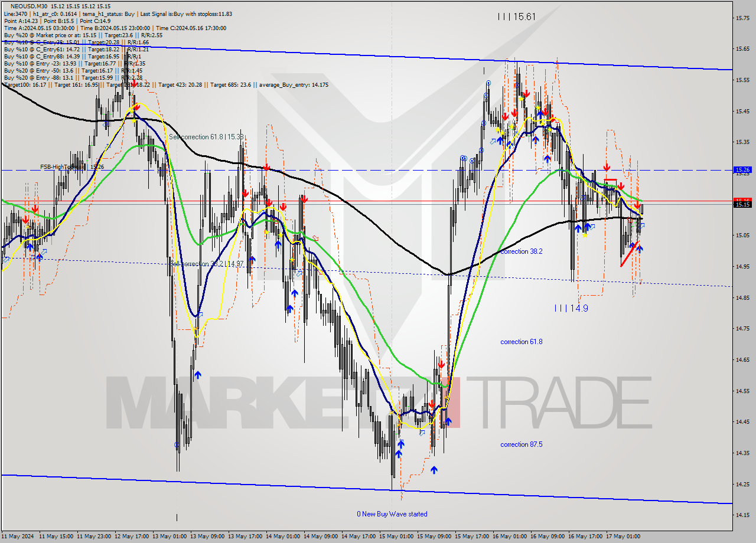756x543 pixels.
Task: Click '0 New Buy Wave started' annotation
Action: [392, 514]
